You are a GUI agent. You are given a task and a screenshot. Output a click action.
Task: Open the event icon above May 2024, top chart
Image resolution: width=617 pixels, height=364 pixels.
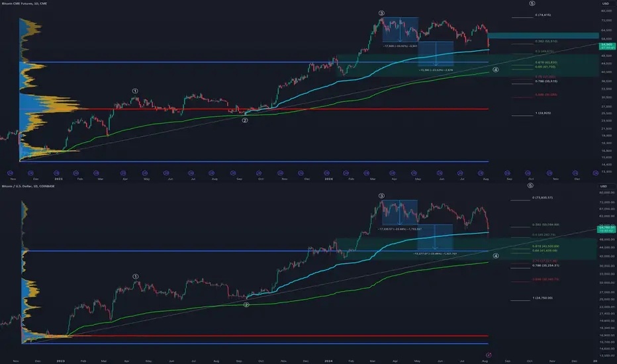414,173
